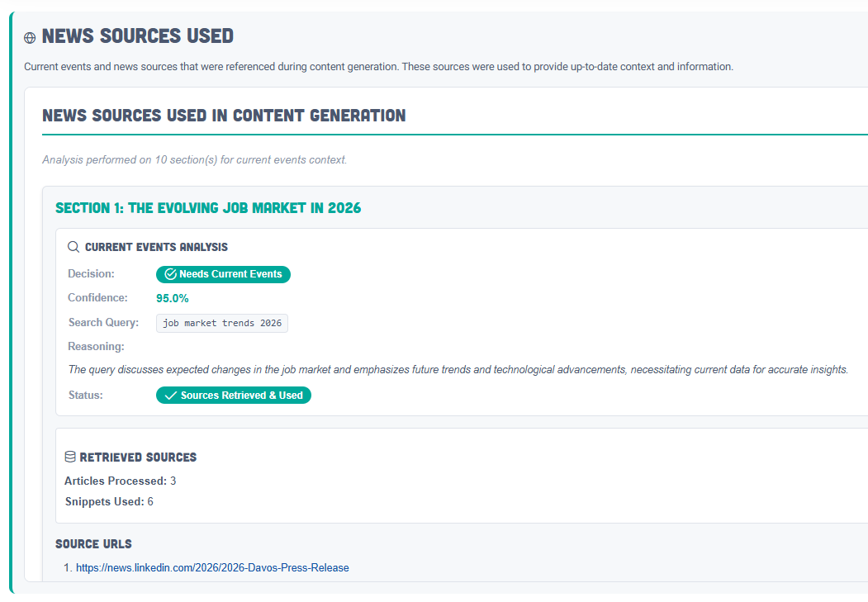Click the checkmark icon in Sources Retrieved badge
This screenshot has width=868, height=602.
click(x=171, y=396)
